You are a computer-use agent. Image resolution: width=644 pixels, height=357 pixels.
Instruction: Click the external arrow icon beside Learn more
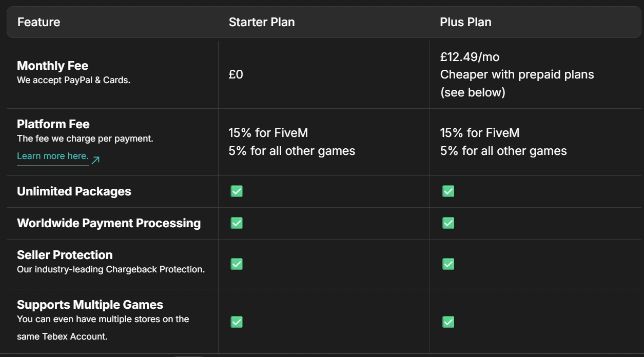[95, 160]
